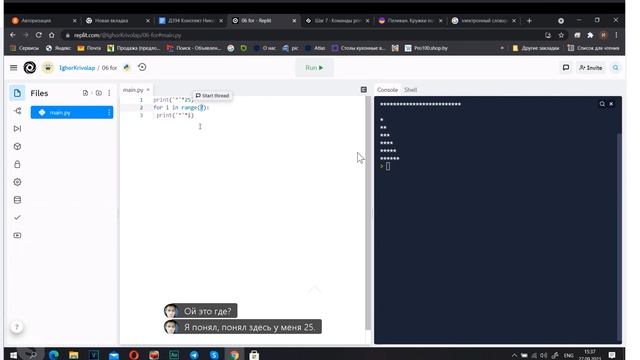
Task: Switch to the first browser tab
Action: click(43, 20)
